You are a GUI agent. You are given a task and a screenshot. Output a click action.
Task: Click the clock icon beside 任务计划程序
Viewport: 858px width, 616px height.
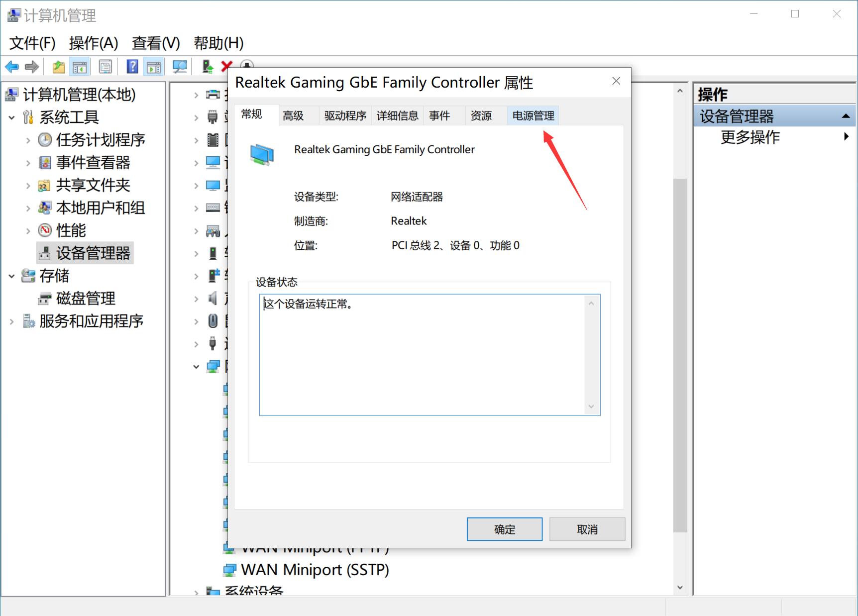tap(45, 140)
